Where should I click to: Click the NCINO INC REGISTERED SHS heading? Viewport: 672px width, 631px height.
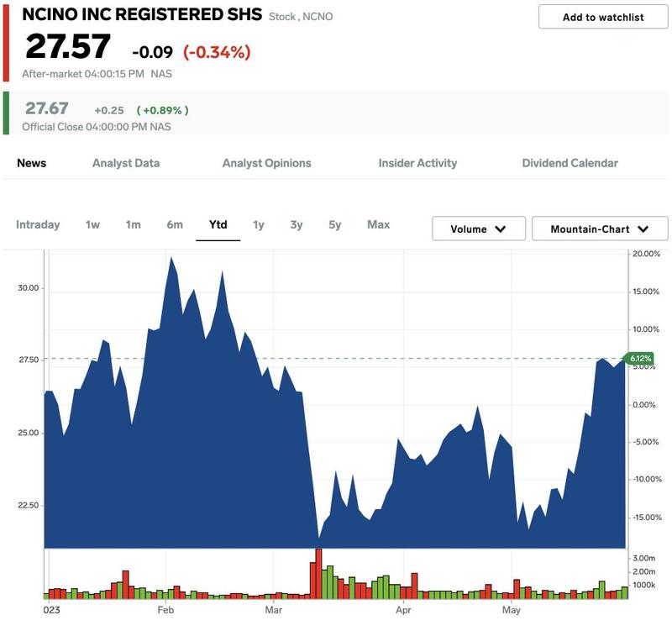coord(142,14)
